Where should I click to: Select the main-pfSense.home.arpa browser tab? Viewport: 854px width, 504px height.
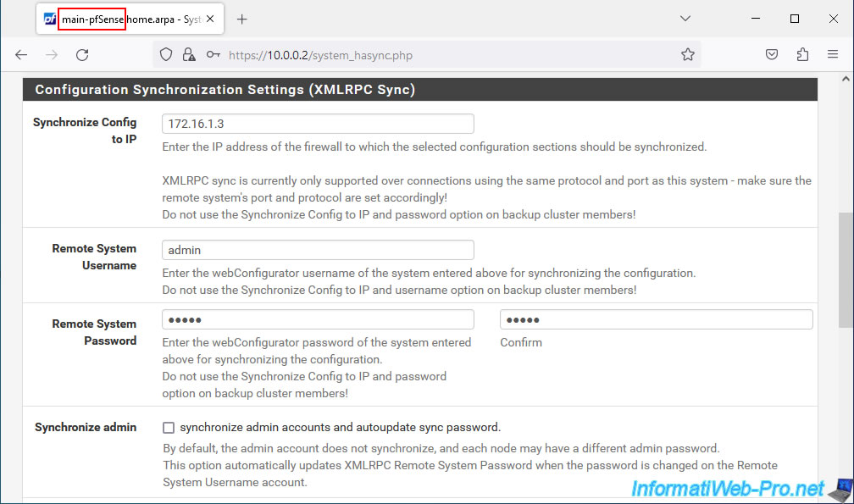tap(130, 19)
